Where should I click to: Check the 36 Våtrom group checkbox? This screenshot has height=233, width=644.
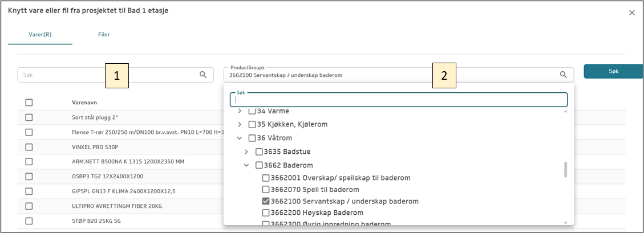[x=252, y=138]
